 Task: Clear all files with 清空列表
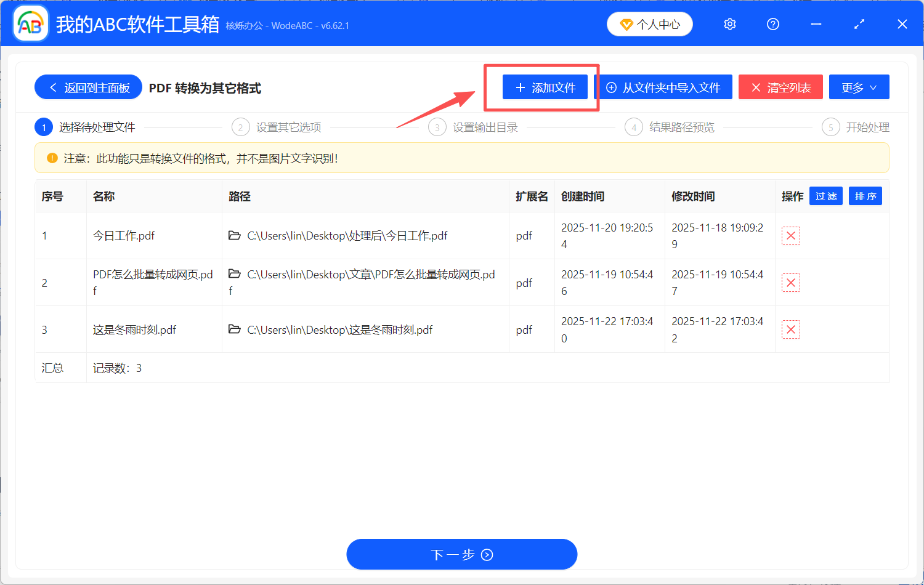pyautogui.click(x=780, y=87)
